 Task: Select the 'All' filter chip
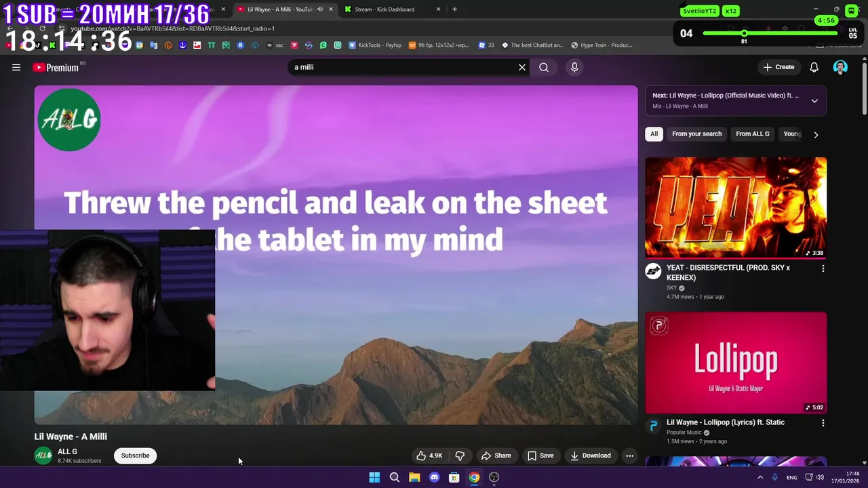654,134
